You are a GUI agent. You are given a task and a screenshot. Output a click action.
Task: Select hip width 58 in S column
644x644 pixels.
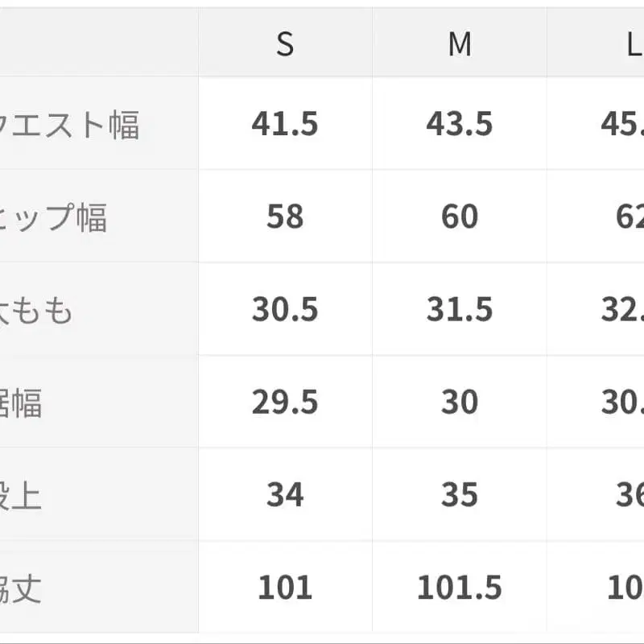(285, 217)
